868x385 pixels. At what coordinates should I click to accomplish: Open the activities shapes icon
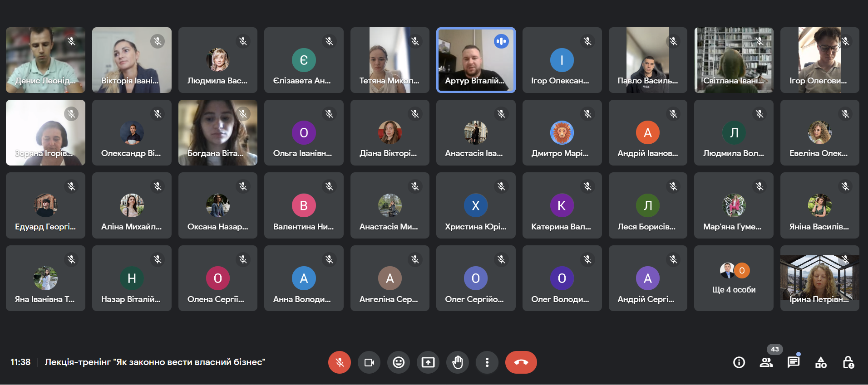pyautogui.click(x=821, y=362)
